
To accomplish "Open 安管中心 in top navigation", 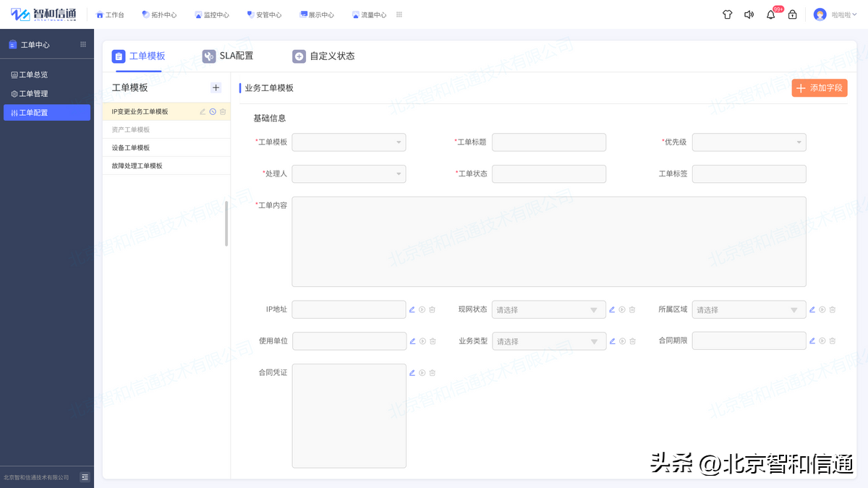I will [x=264, y=14].
